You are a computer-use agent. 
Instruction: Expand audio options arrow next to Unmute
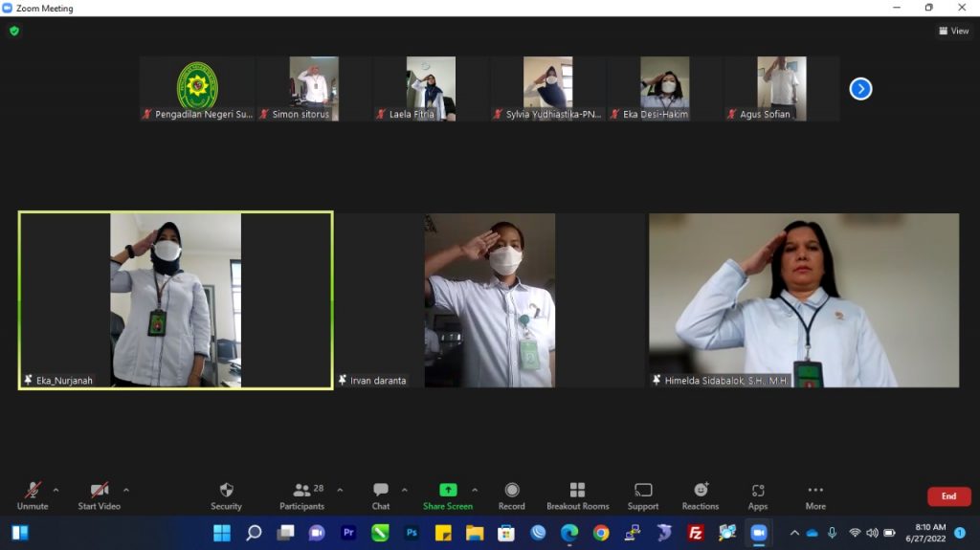(56, 490)
